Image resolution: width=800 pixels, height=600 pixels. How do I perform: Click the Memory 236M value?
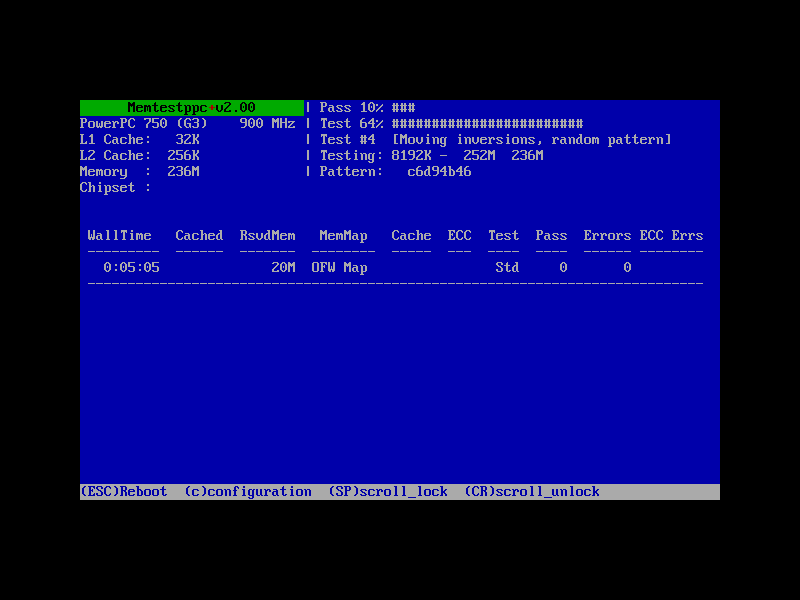[183, 171]
